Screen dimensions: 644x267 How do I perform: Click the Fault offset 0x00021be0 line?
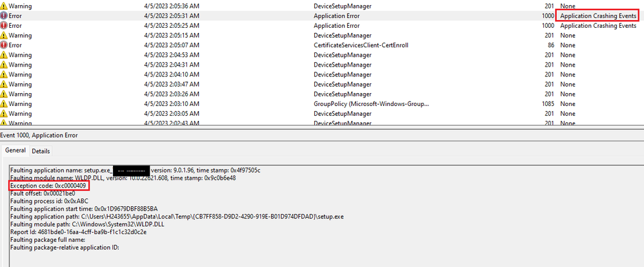[x=43, y=193]
